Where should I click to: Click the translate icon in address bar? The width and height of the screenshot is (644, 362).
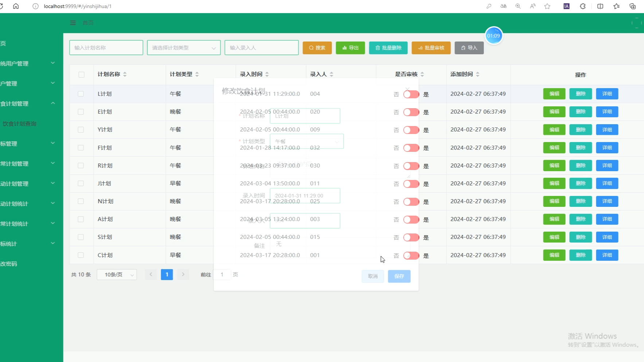pos(503,6)
